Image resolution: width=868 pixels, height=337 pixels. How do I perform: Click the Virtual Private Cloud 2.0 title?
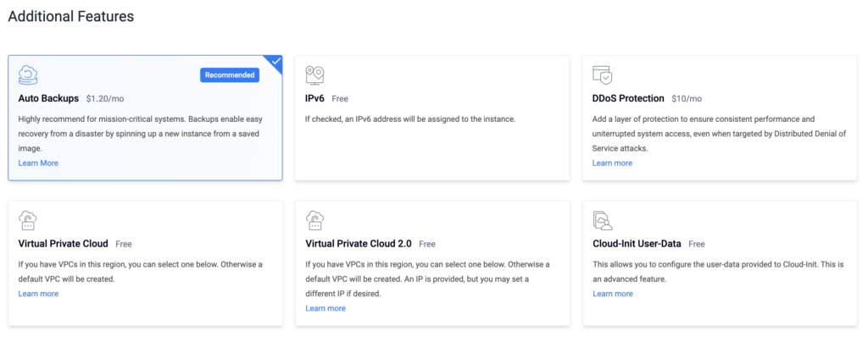[359, 244]
